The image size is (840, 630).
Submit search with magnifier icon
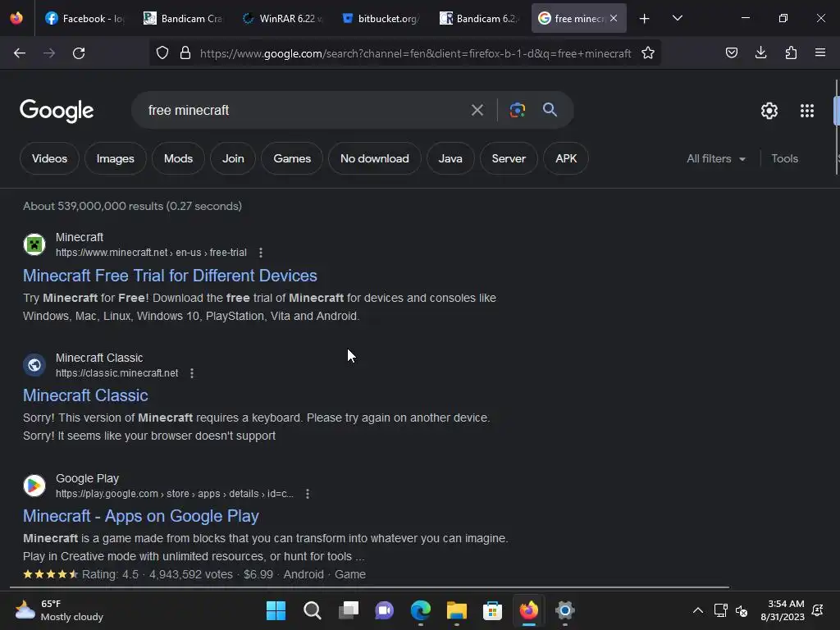pyautogui.click(x=550, y=110)
